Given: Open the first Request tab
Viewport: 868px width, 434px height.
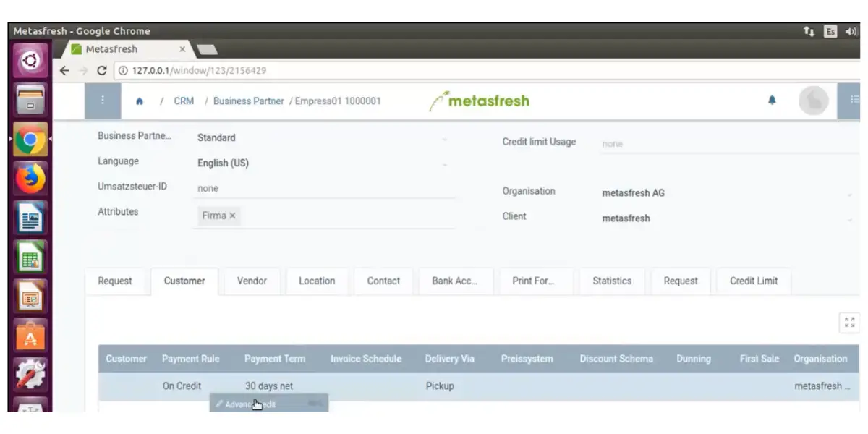Looking at the screenshot, I should pos(115,281).
